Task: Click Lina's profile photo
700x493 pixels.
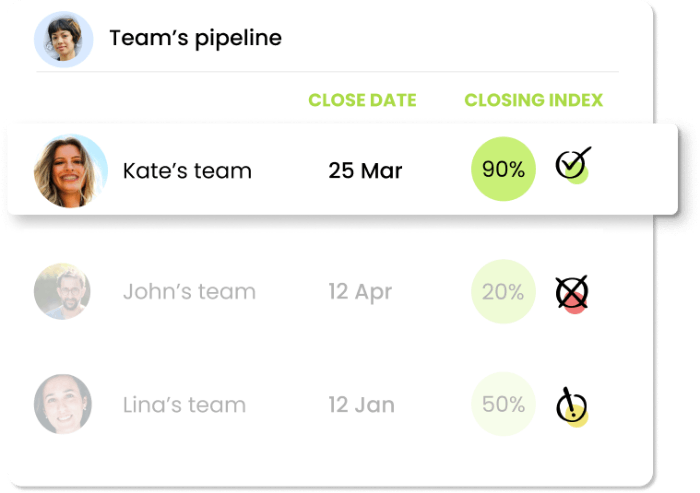Action: 62,404
